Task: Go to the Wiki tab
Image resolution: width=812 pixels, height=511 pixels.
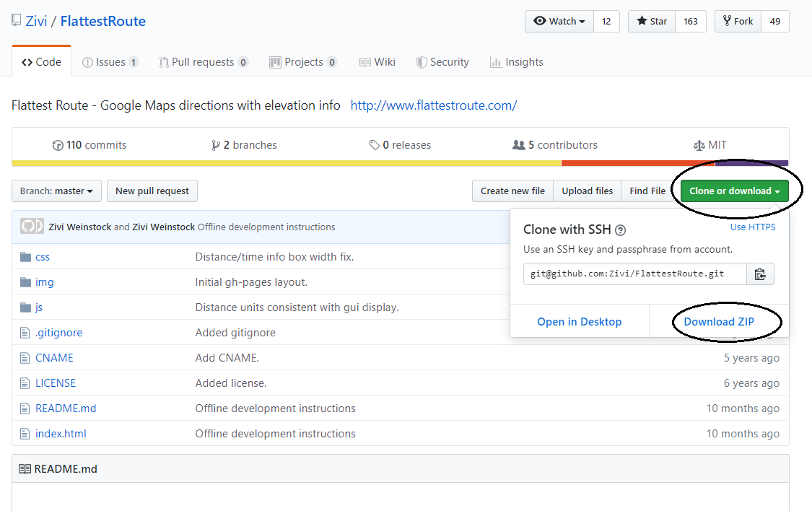Action: coord(377,62)
